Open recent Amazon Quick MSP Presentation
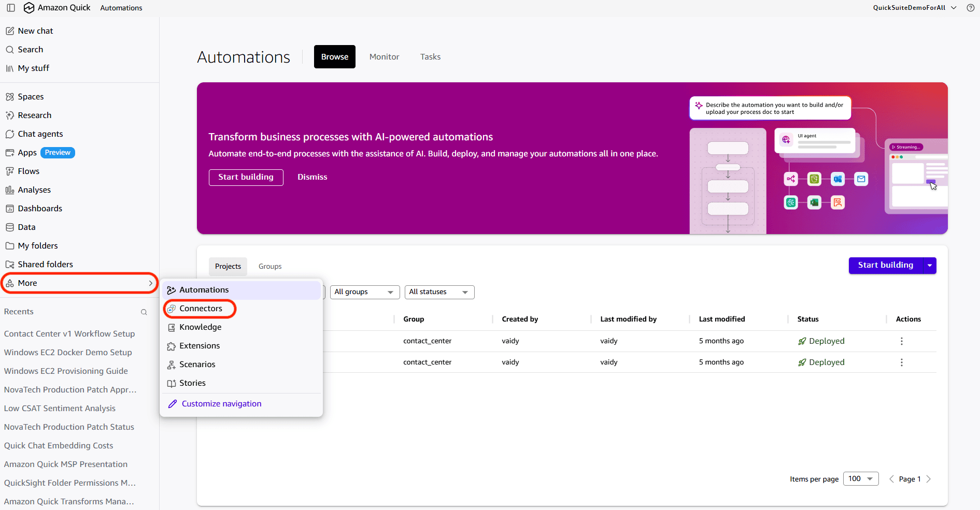The image size is (980, 510). tap(66, 464)
